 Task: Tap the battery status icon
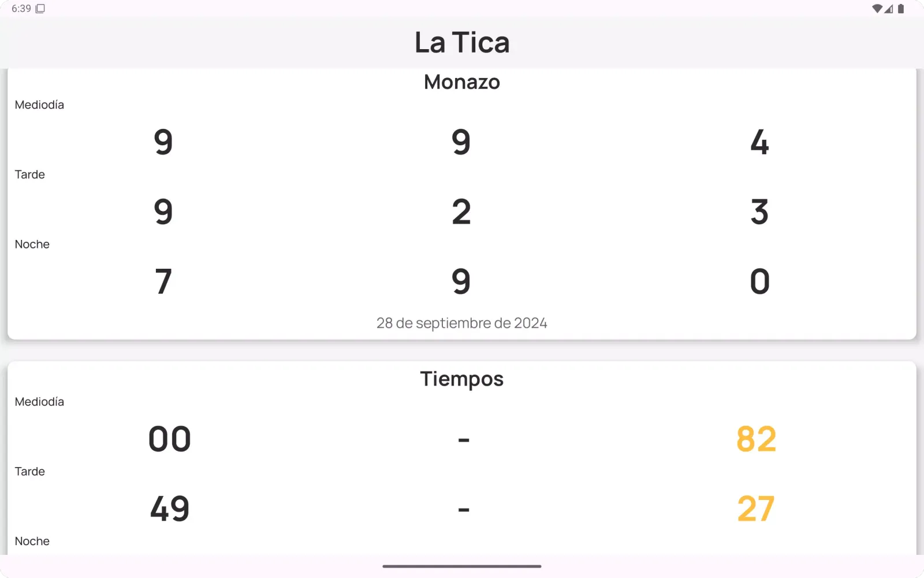pos(901,9)
